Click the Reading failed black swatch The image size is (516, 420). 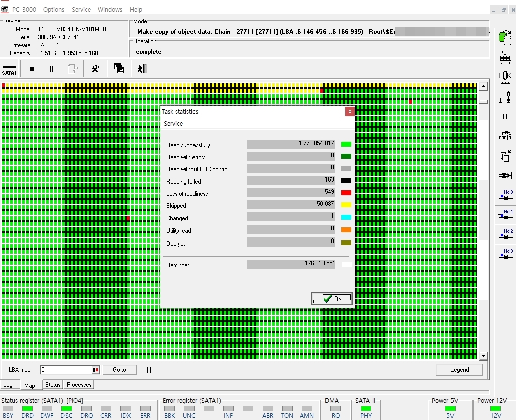[346, 181]
